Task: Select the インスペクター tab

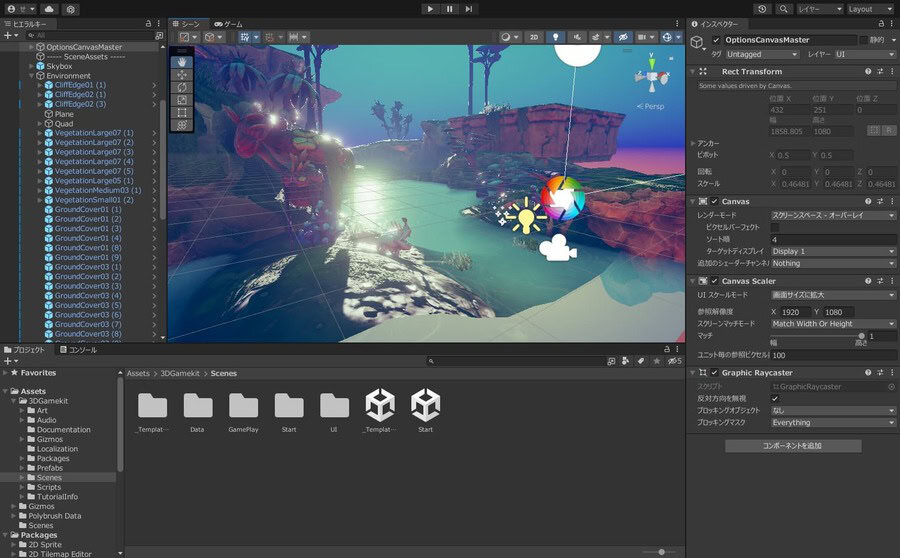Action: 715,24
